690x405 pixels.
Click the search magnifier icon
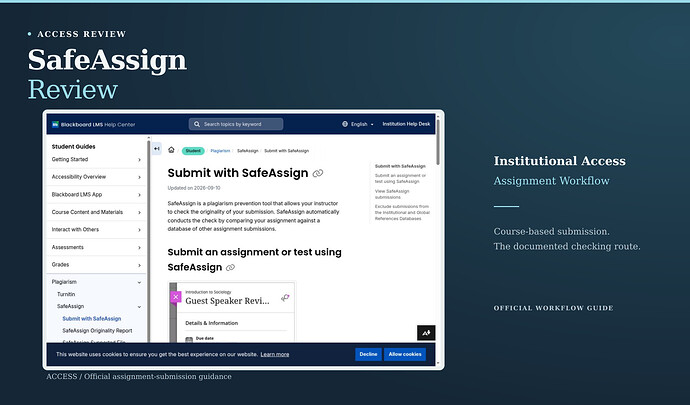197,124
